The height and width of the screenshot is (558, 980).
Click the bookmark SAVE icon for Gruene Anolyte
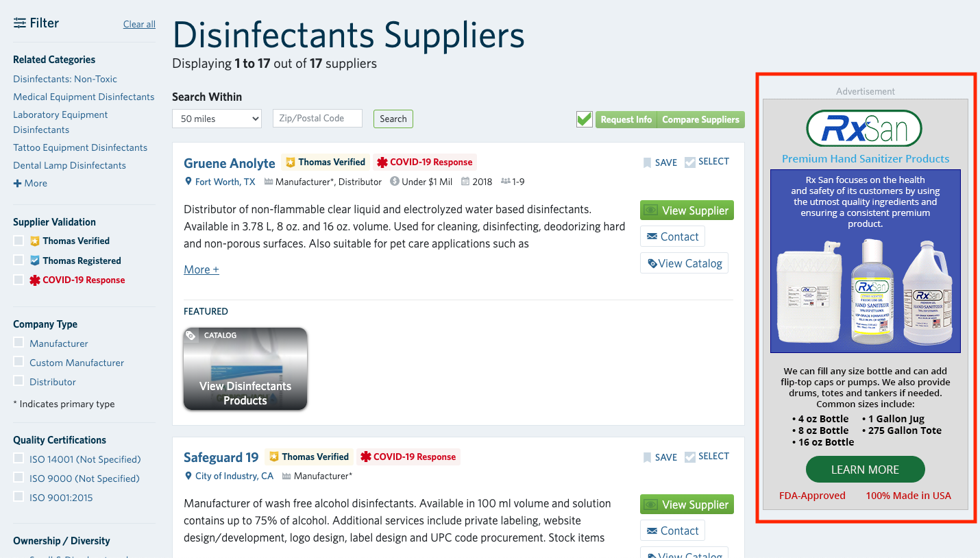(647, 162)
